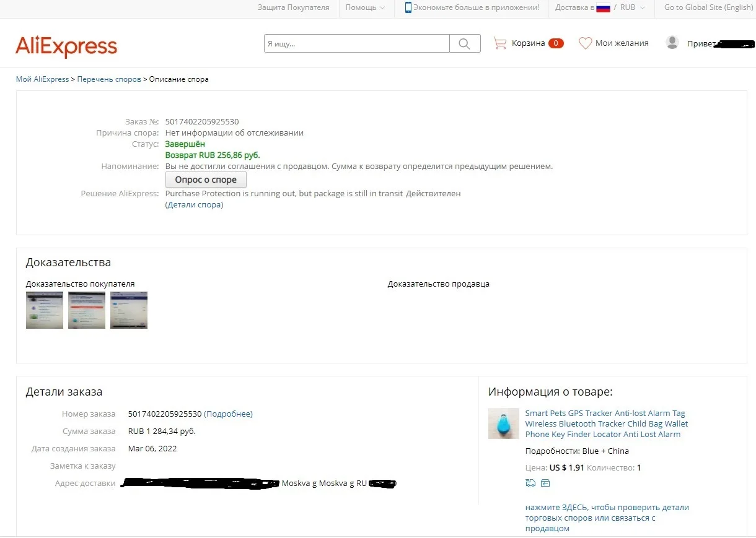Viewport: 756px width, 538px height.
Task: Go to Мой AliExpress breadcrumb
Action: pyautogui.click(x=42, y=79)
